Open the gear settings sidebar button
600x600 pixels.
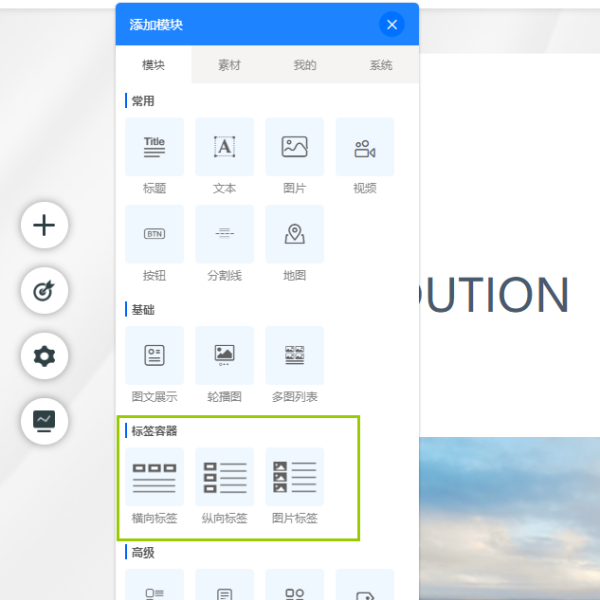coord(44,356)
